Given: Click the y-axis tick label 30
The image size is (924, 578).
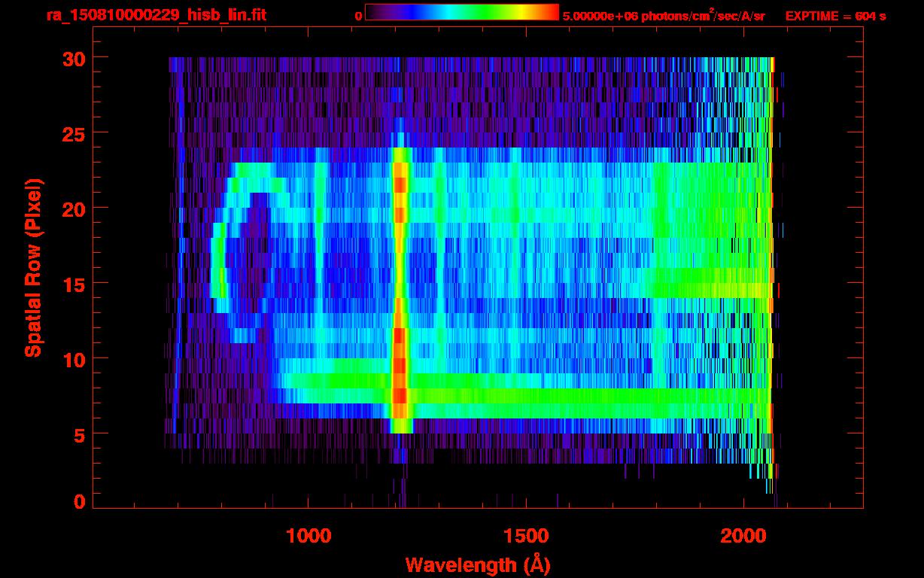Looking at the screenshot, I should 72,58.
